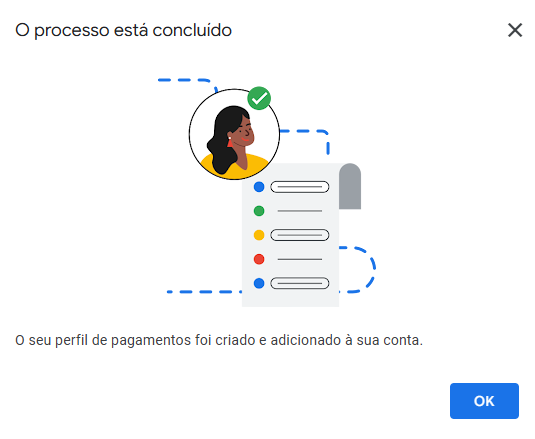Click the title 'O processo está concluído'
This screenshot has height=439, width=535.
click(x=124, y=30)
